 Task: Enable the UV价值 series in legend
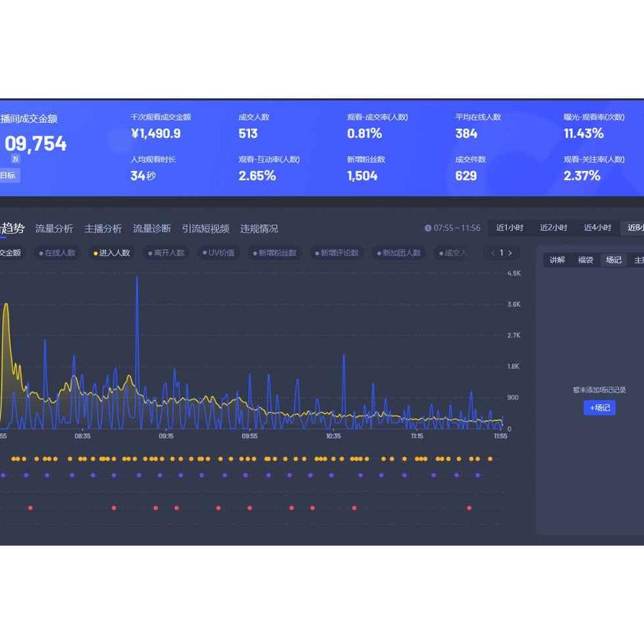[x=218, y=253]
